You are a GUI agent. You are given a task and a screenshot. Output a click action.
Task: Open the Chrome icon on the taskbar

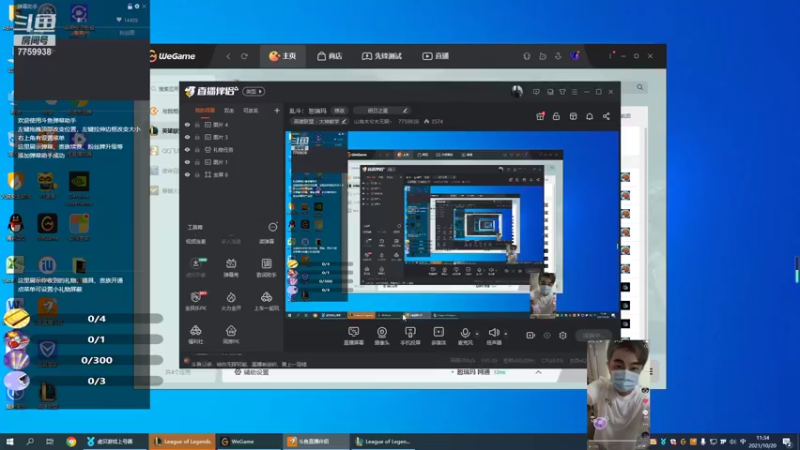tap(71, 441)
